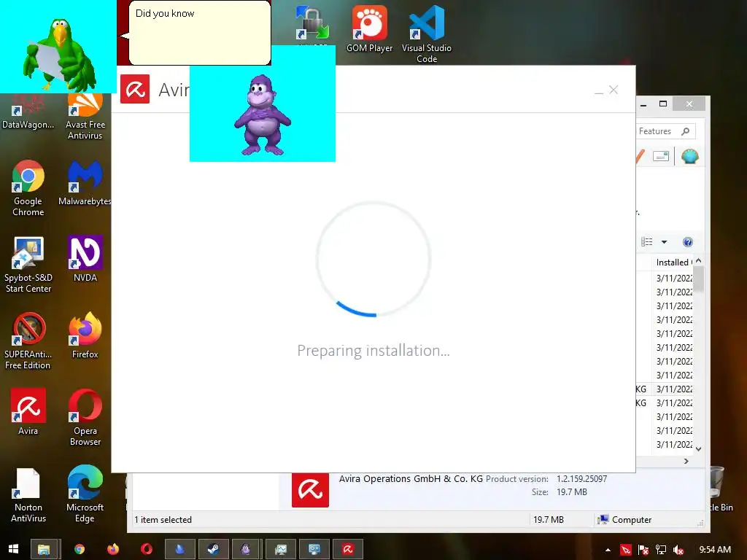The width and height of the screenshot is (747, 560).
Task: Launch Opera Browser desktop shortcut
Action: click(x=85, y=417)
